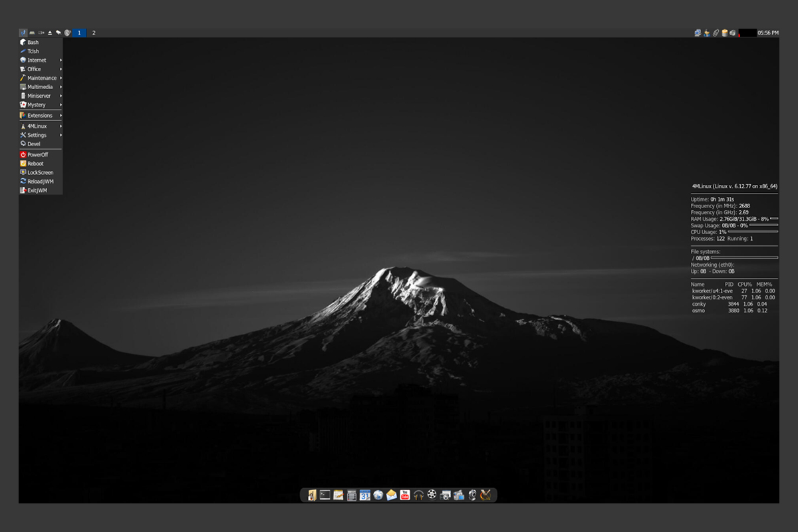The width and height of the screenshot is (798, 532).
Task: Click the clock showing 05:56 PM
Action: point(768,33)
